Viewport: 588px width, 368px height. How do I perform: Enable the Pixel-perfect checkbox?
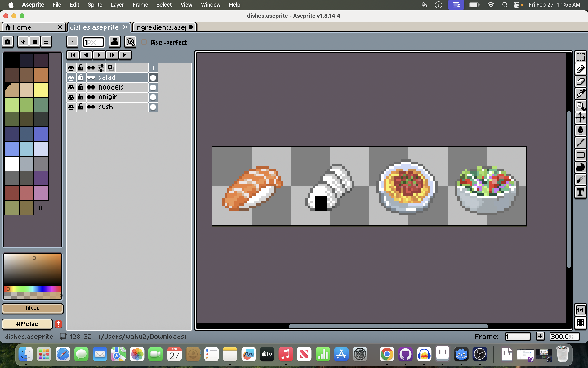144,42
